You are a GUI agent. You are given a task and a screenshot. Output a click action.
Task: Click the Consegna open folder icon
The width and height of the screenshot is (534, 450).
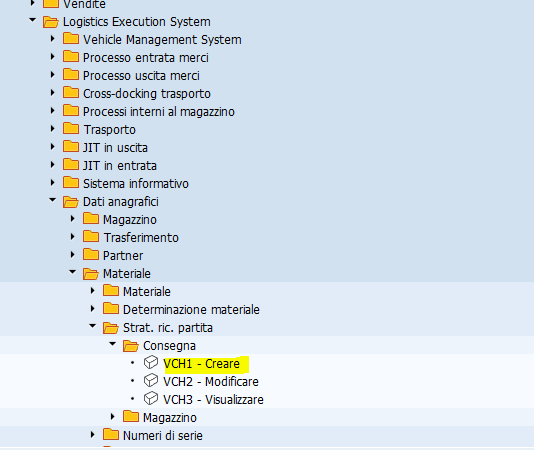point(131,346)
